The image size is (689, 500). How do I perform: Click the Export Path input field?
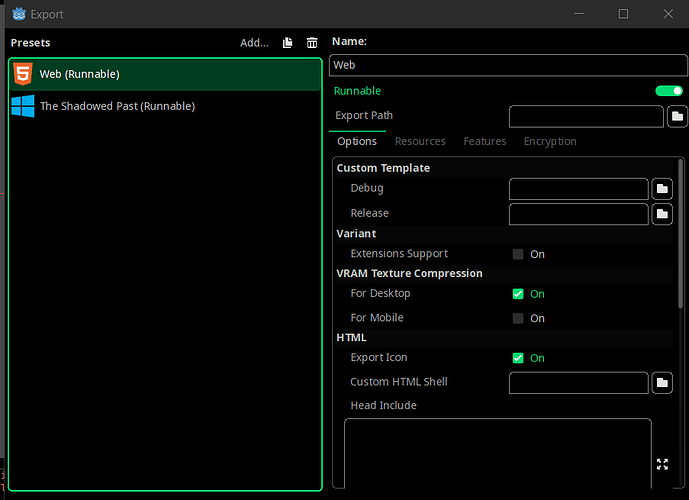pyautogui.click(x=586, y=116)
